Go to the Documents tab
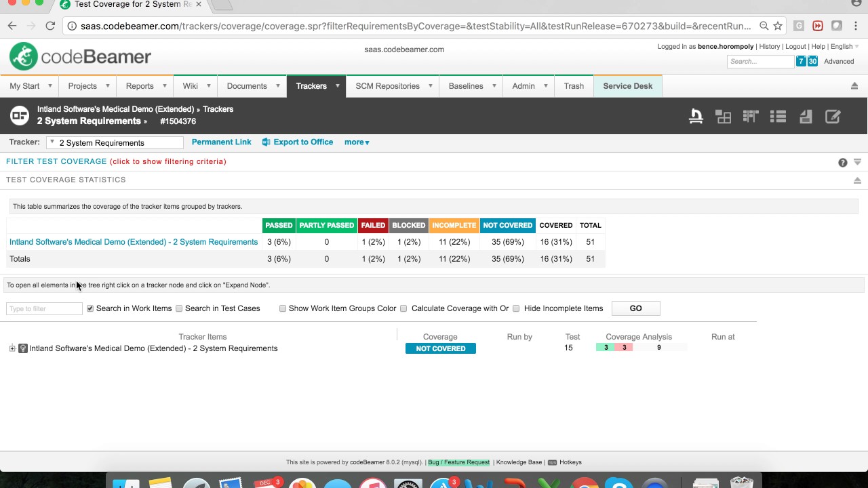The image size is (868, 488). pyautogui.click(x=247, y=86)
